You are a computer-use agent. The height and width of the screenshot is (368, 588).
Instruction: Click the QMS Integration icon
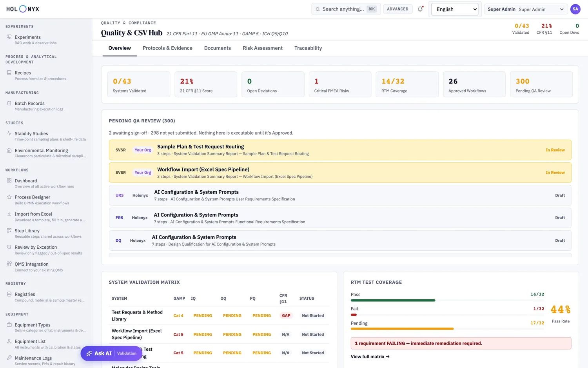tap(9, 264)
